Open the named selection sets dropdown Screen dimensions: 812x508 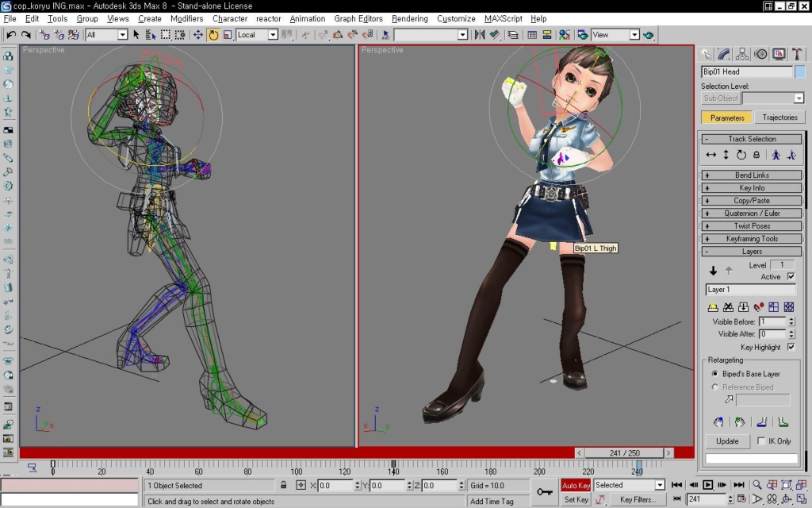pos(462,35)
